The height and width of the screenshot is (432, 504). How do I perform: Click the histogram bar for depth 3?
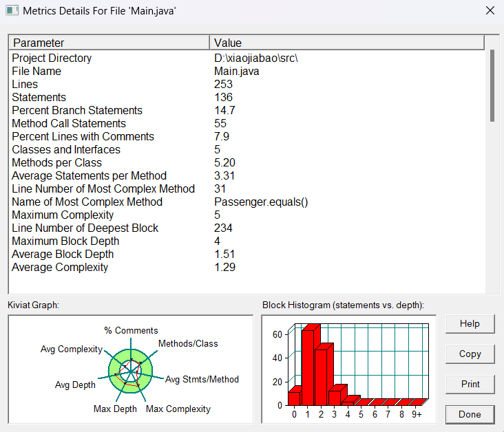[x=335, y=398]
